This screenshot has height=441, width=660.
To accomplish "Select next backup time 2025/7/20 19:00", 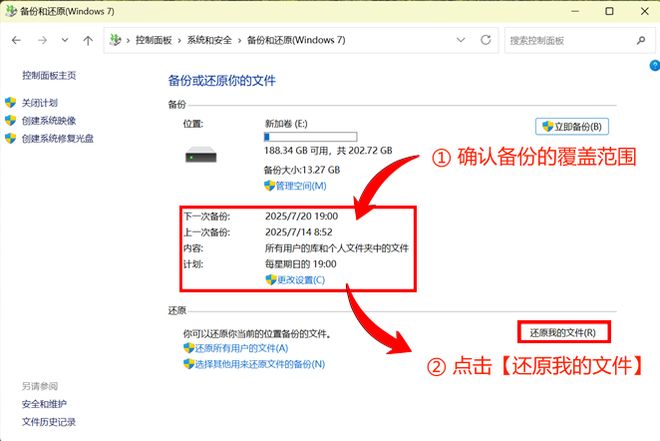I will pyautogui.click(x=301, y=216).
